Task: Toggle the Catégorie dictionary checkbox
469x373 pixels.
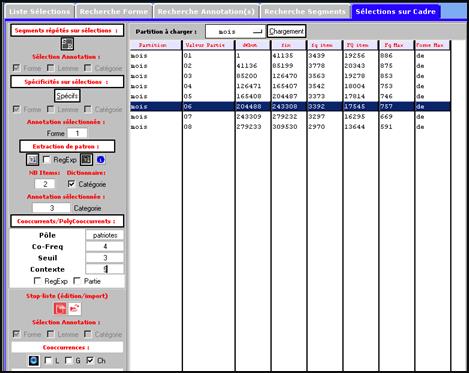Action: coord(71,184)
